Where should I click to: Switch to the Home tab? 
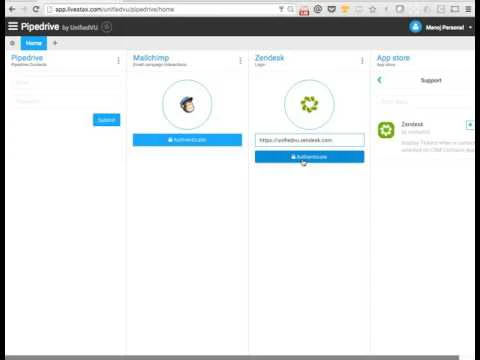pyautogui.click(x=34, y=43)
